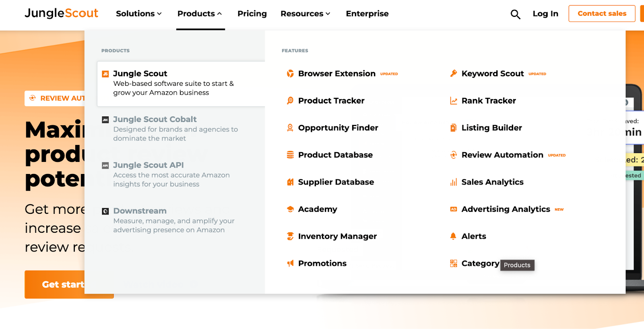
Task: Click the Browser Extension feature icon
Action: [290, 74]
